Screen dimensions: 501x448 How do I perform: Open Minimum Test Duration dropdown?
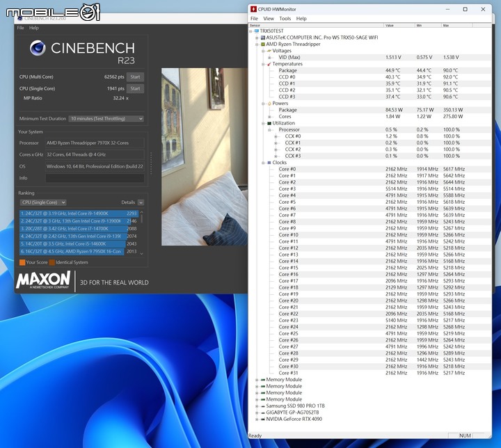point(106,118)
